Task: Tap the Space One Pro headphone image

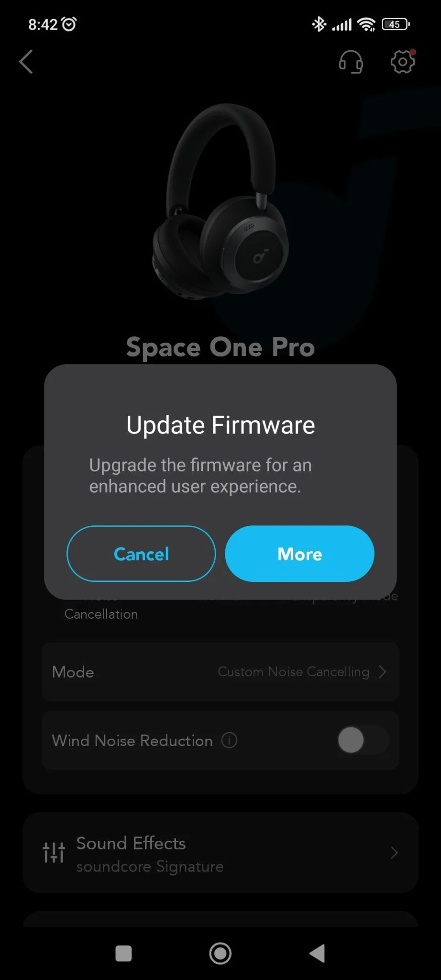Action: pos(220,202)
